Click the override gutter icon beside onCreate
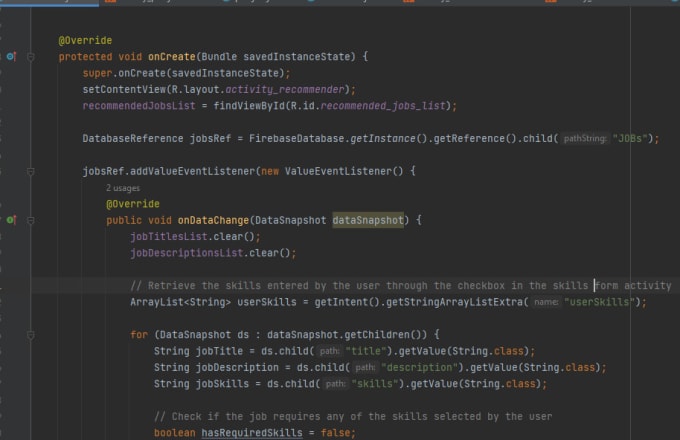This screenshot has height=440, width=680. [11, 57]
